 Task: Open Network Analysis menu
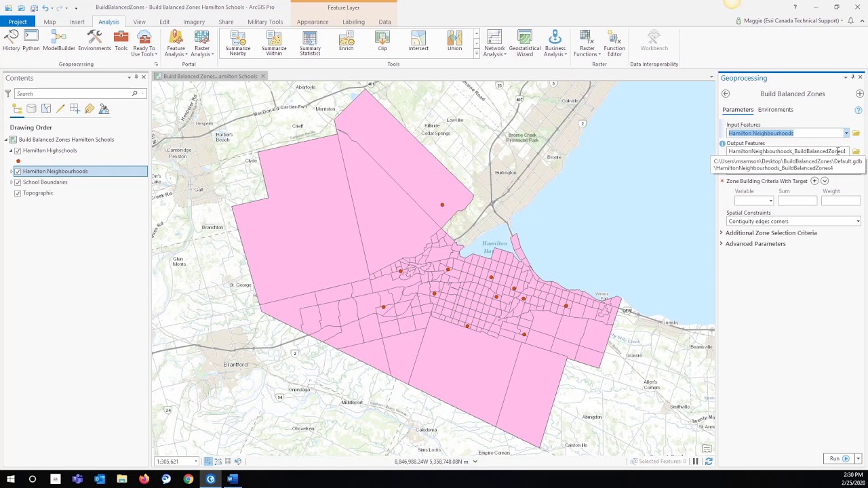(x=494, y=44)
